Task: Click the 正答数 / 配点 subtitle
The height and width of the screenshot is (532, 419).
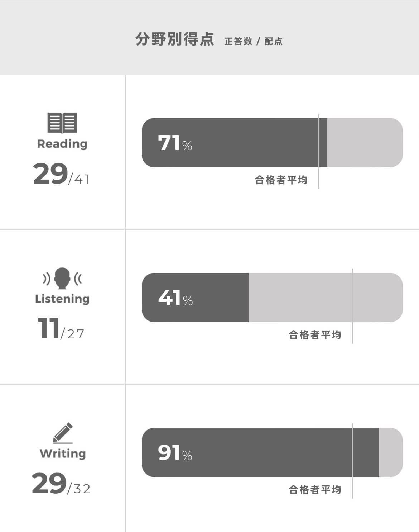Action: point(254,41)
